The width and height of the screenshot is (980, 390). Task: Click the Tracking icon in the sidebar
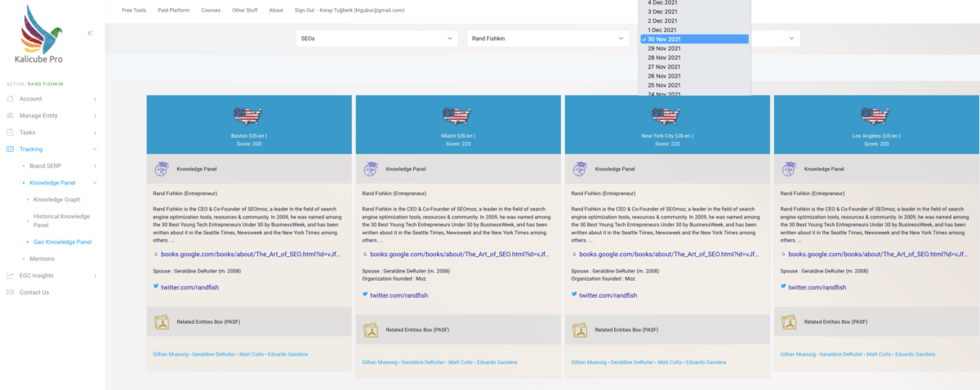coord(11,149)
